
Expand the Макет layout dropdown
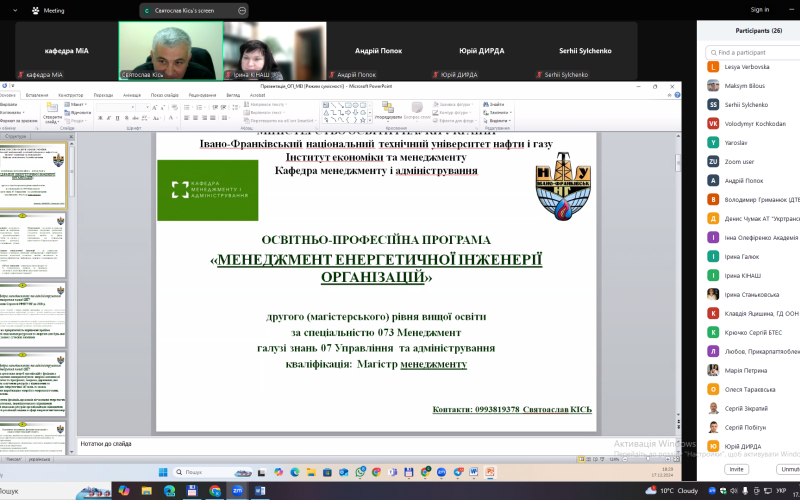coord(75,105)
